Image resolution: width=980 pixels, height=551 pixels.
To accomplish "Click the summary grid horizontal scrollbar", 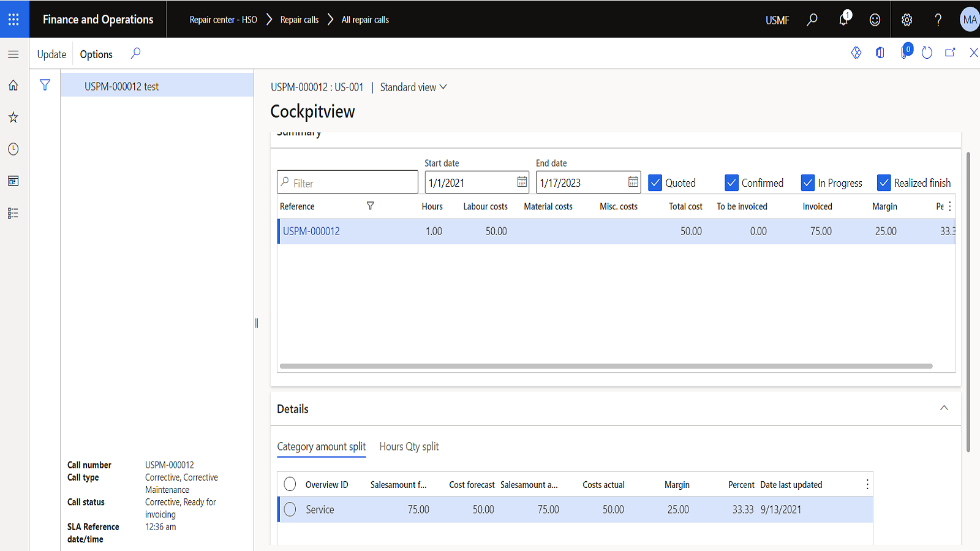I will click(x=606, y=366).
